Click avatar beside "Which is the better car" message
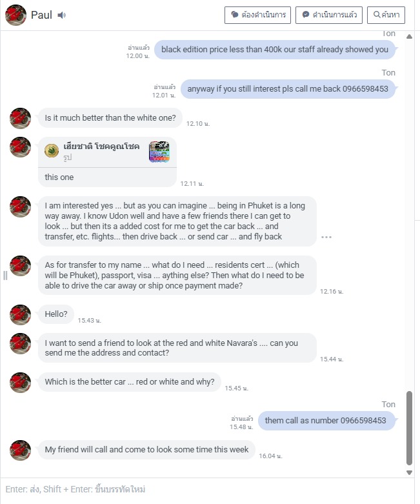This screenshot has height=504, width=420. click(x=21, y=382)
